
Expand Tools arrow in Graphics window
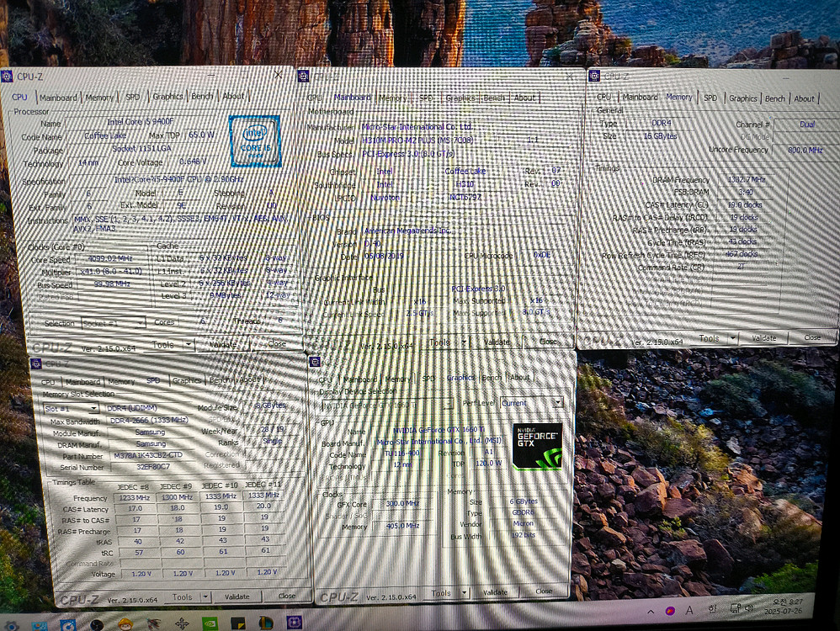(464, 593)
